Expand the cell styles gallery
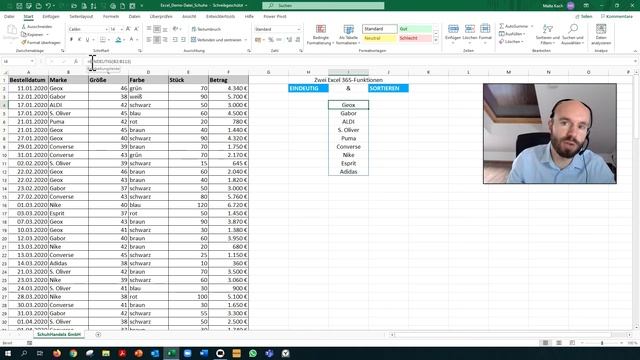The height and width of the screenshot is (360, 640). pos(436,41)
